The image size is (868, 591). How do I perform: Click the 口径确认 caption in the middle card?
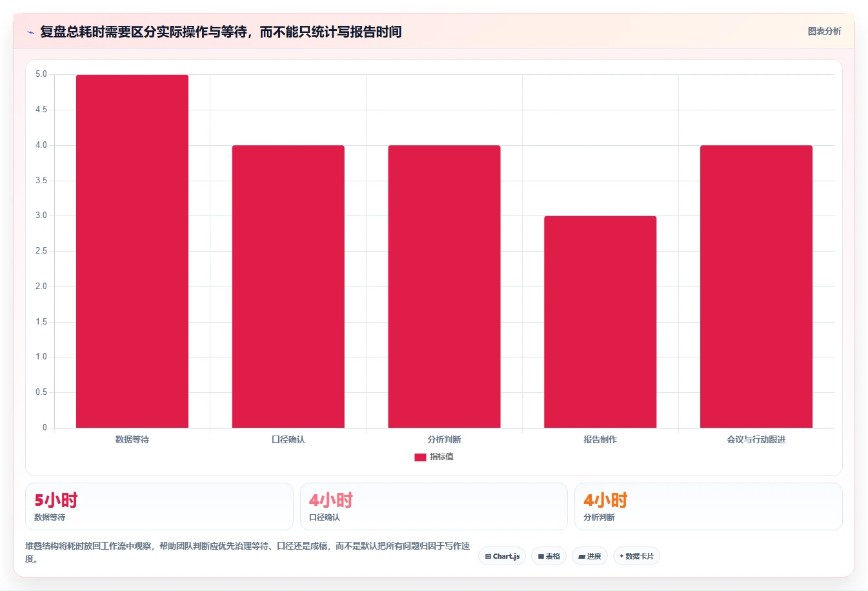coord(325,517)
